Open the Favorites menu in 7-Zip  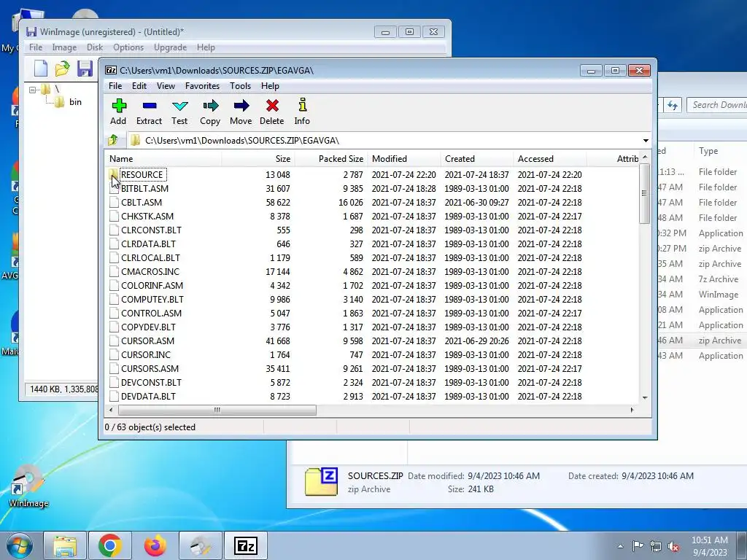tap(203, 86)
